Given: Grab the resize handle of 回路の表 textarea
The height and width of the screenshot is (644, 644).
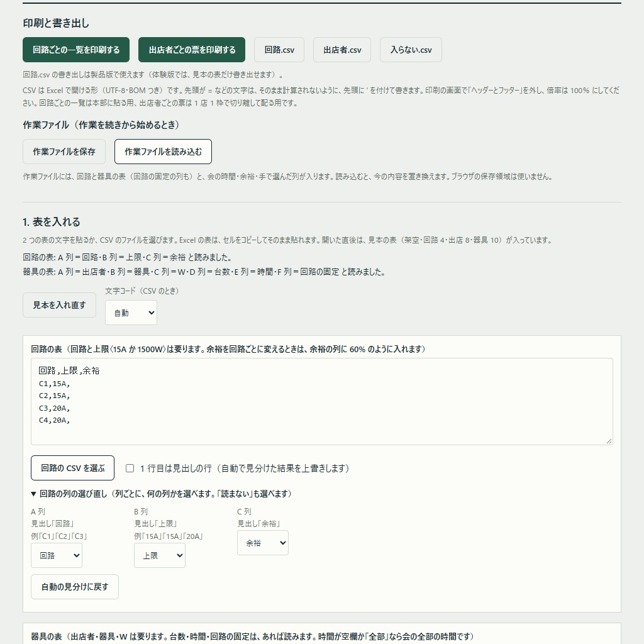Looking at the screenshot, I should pos(609,441).
